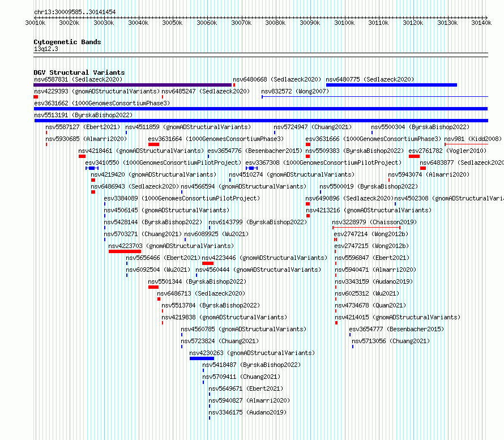Click the nsv6480775 (Sedlazeck2020) label
504x440 pixels.
[370, 79]
